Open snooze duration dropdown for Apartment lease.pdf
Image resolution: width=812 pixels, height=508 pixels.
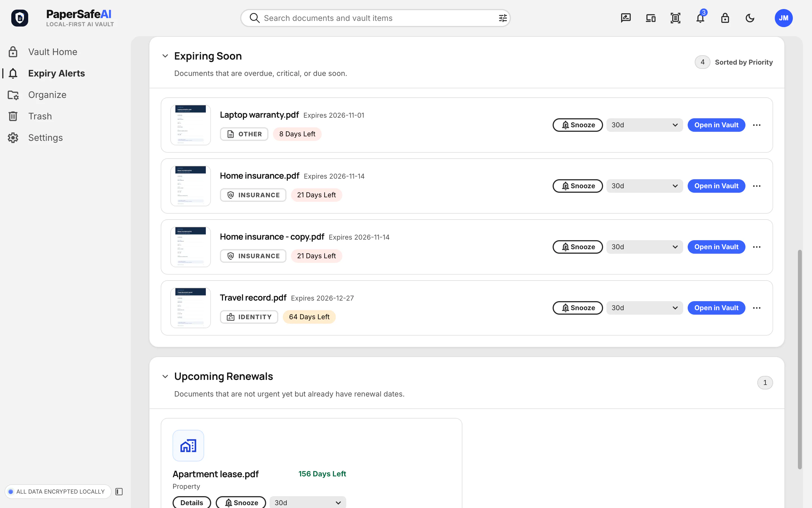(308, 502)
